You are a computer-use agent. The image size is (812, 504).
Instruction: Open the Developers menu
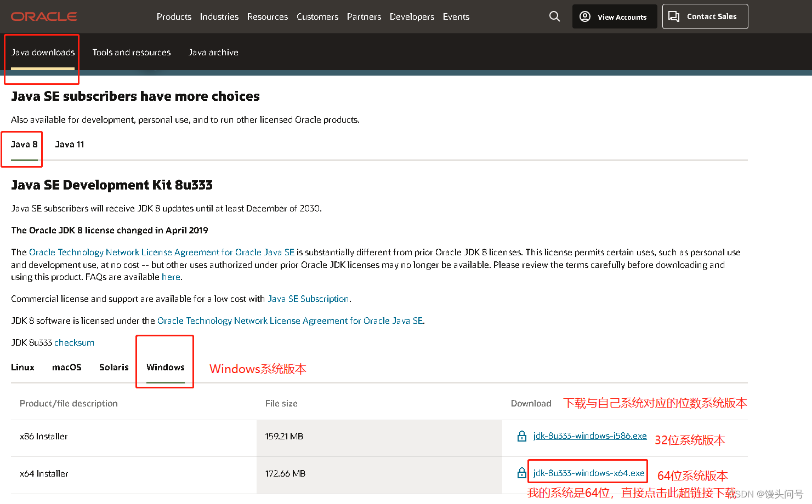[x=412, y=16]
